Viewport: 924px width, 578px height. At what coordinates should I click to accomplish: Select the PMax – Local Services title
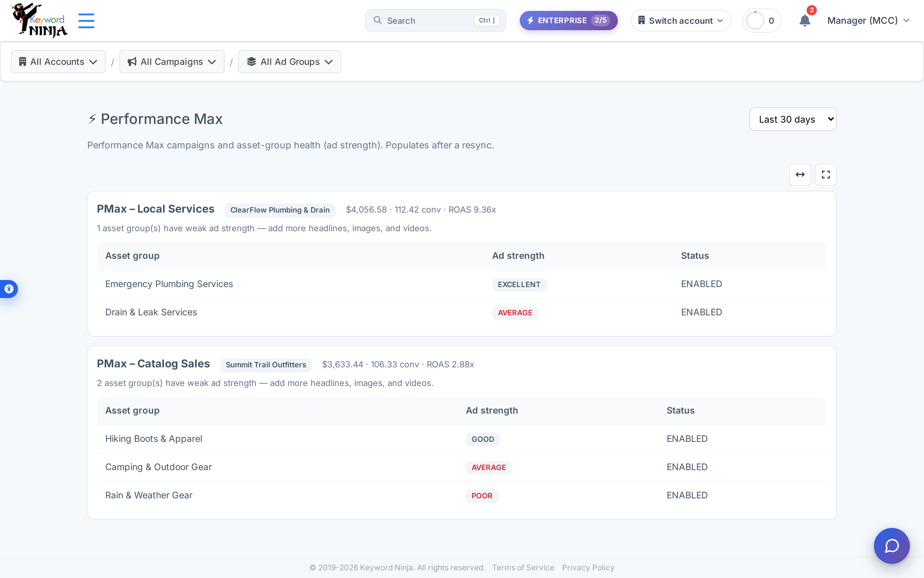pos(155,209)
